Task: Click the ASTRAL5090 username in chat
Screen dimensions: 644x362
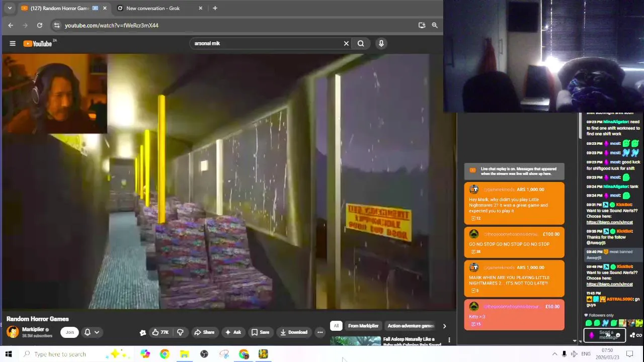Action: click(x=619, y=299)
